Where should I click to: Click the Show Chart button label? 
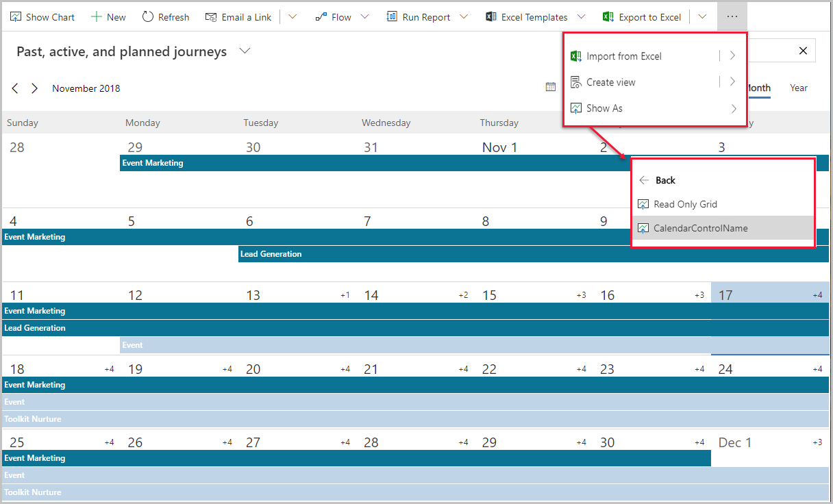pos(50,17)
